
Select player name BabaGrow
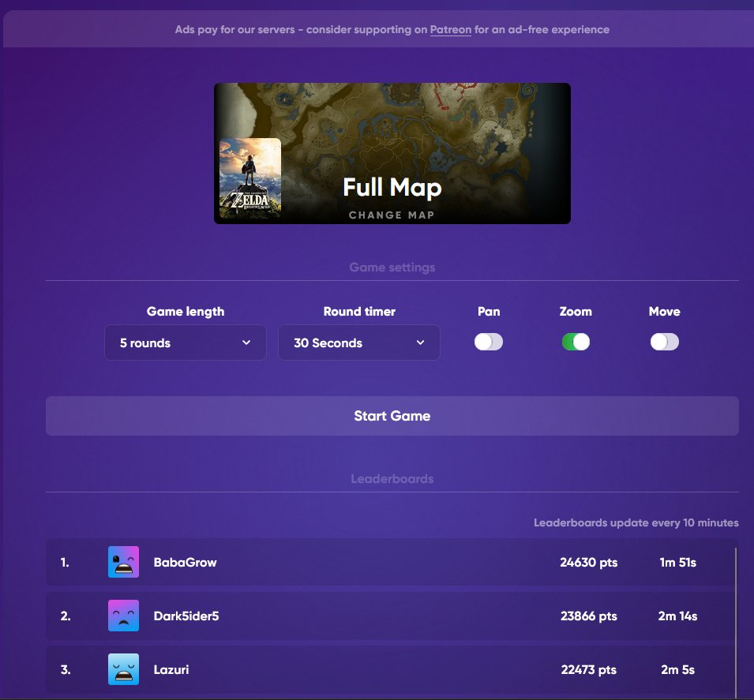(185, 562)
